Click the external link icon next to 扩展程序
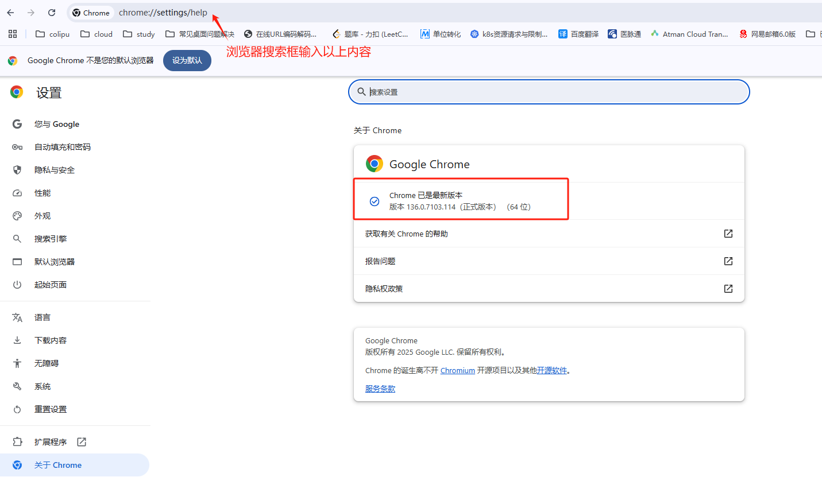 [x=81, y=441]
